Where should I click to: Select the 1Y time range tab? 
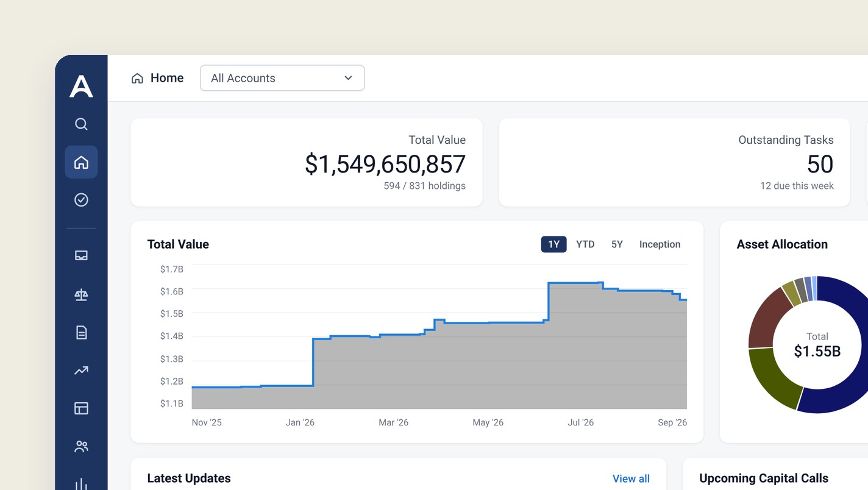[553, 244]
